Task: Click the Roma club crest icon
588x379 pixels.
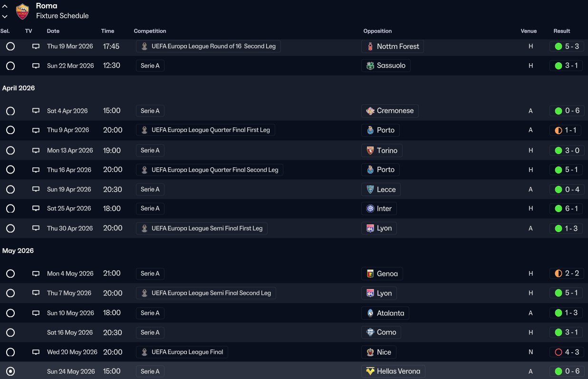Action: pos(22,11)
